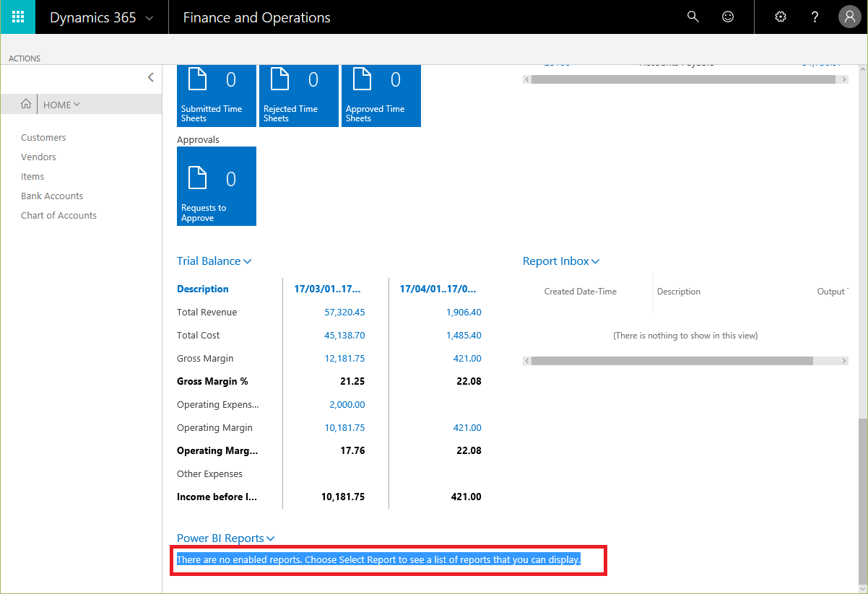This screenshot has width=868, height=594.
Task: Click the Gross Margin % row label
Action: click(212, 382)
